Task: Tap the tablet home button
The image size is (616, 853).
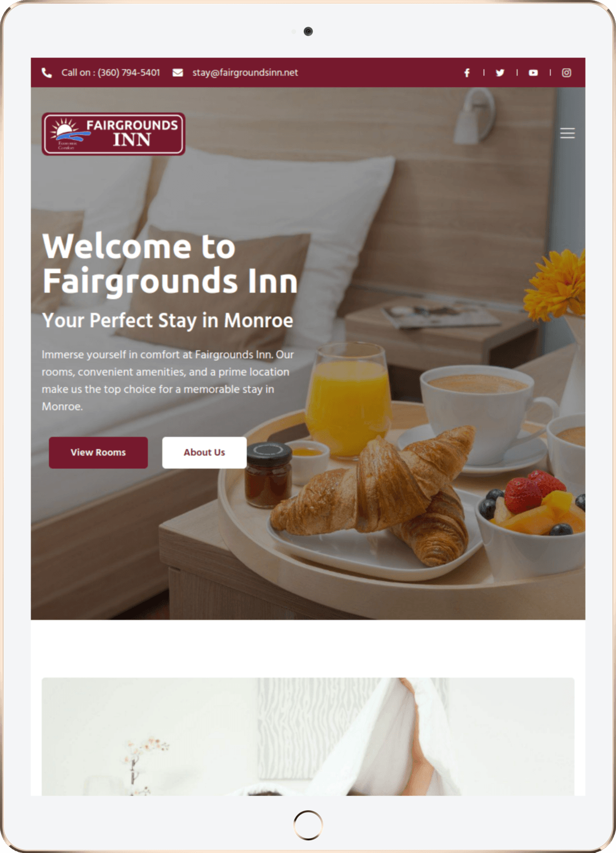Action: (x=308, y=825)
